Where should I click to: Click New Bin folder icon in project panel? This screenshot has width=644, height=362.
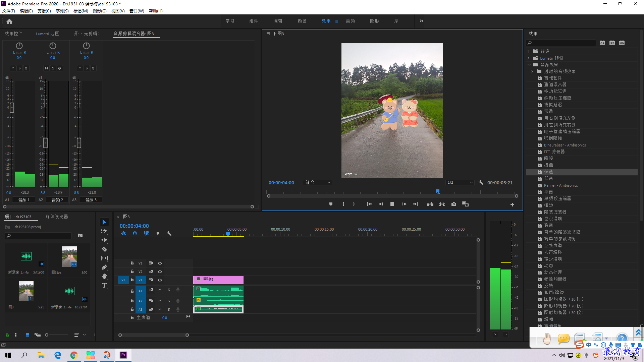coord(80,236)
